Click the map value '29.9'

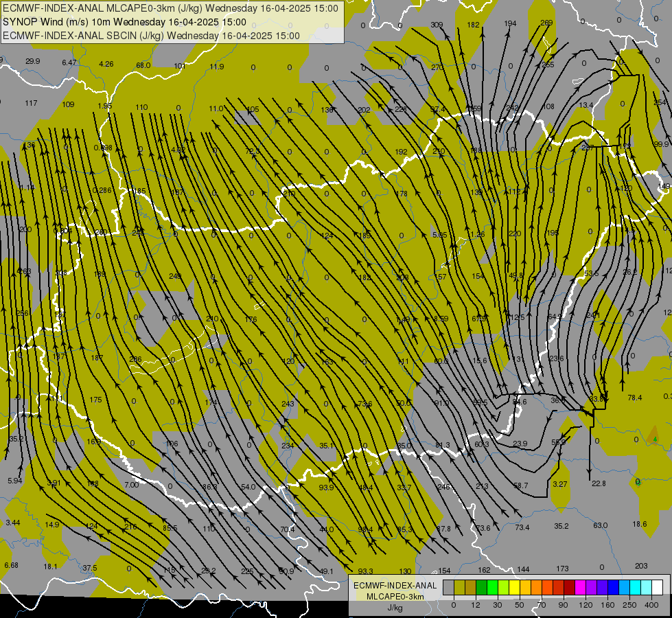32,61
